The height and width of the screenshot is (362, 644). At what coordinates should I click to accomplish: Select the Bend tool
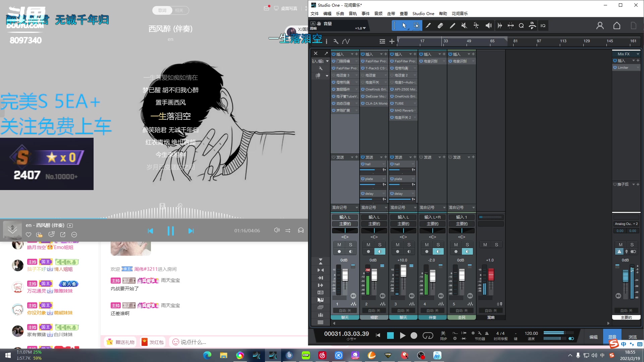[476, 25]
